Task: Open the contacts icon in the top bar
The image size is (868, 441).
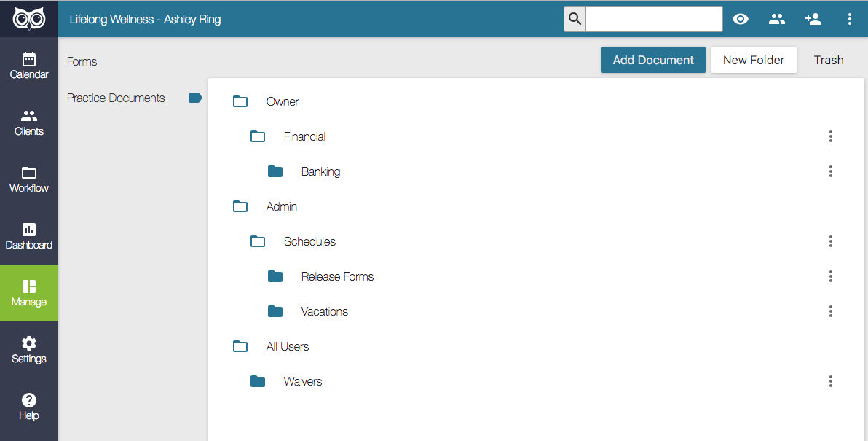Action: 777,19
